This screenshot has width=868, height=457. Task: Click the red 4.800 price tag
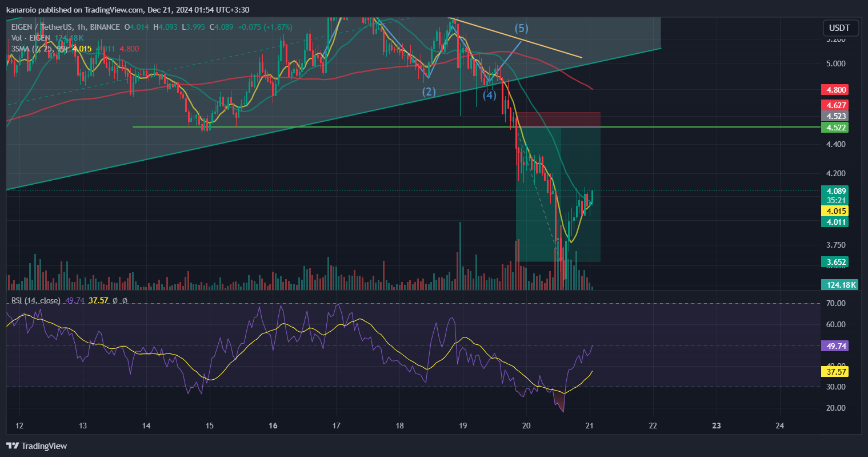point(834,90)
